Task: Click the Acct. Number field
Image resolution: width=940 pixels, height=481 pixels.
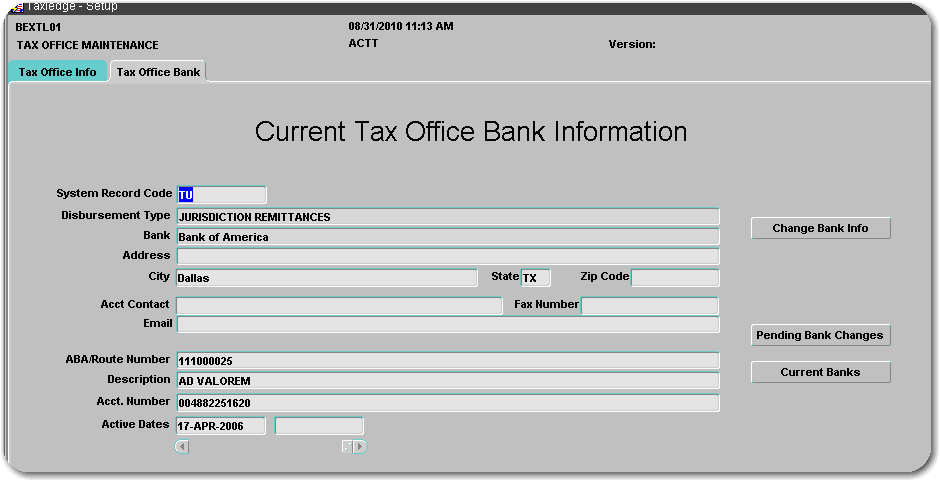Action: [447, 403]
